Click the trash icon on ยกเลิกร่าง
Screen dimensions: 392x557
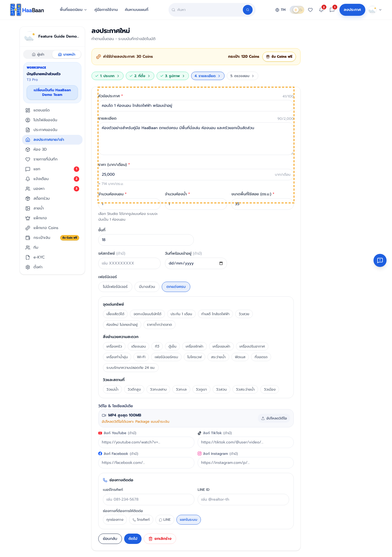tap(151, 539)
